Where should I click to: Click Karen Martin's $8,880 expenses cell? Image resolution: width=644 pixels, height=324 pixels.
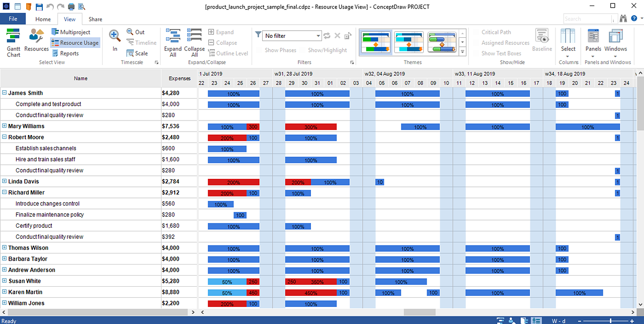(x=180, y=292)
